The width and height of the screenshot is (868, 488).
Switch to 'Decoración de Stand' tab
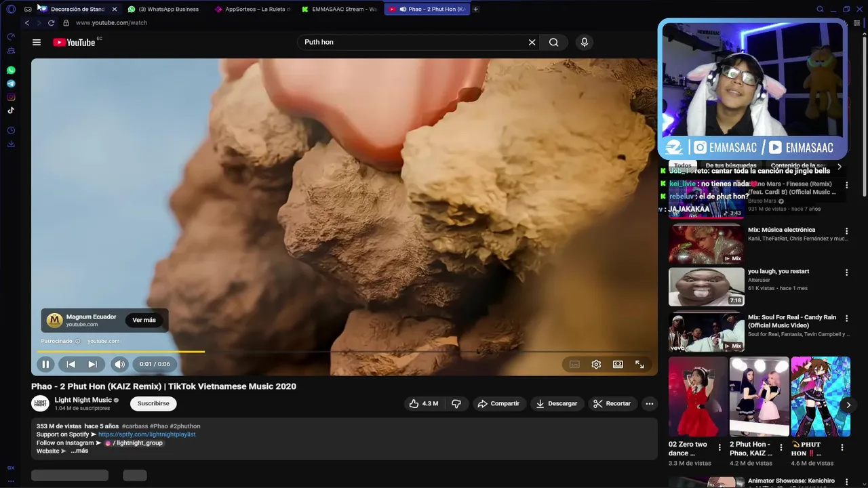click(x=77, y=9)
